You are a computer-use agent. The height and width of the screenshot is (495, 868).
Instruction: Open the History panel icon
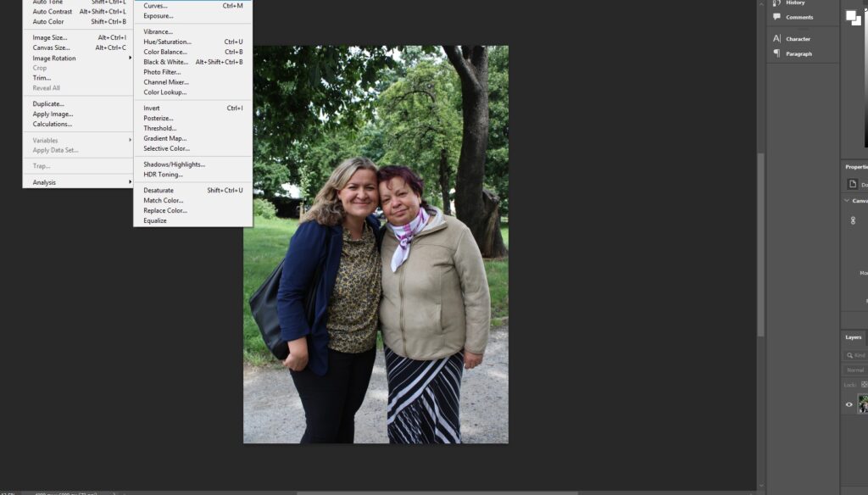(x=776, y=3)
